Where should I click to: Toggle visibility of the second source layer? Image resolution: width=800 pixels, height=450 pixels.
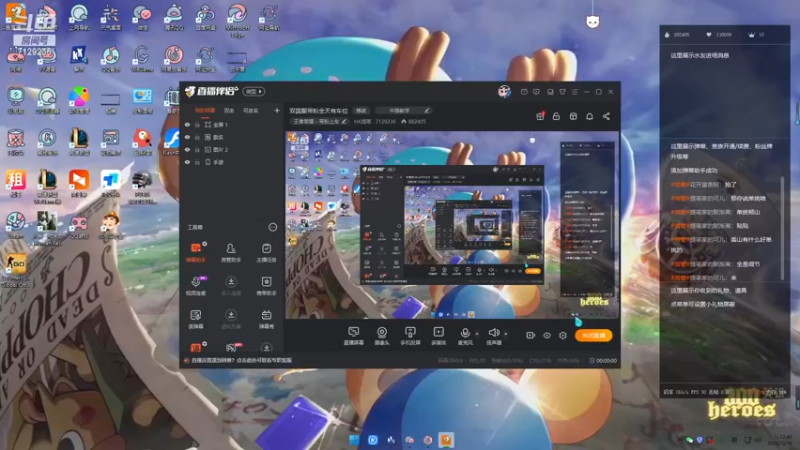tap(187, 137)
